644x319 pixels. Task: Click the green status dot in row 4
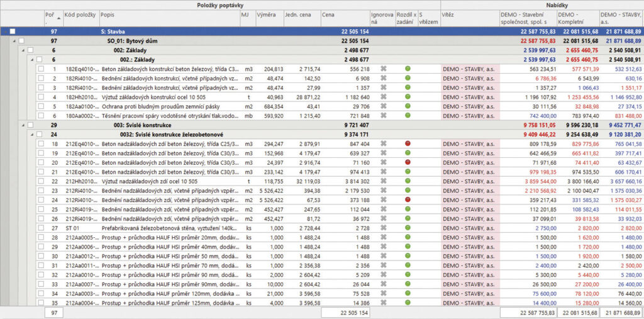407,98
